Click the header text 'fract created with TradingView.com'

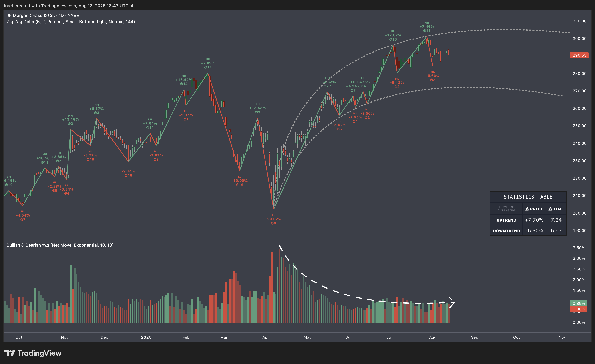coord(40,6)
